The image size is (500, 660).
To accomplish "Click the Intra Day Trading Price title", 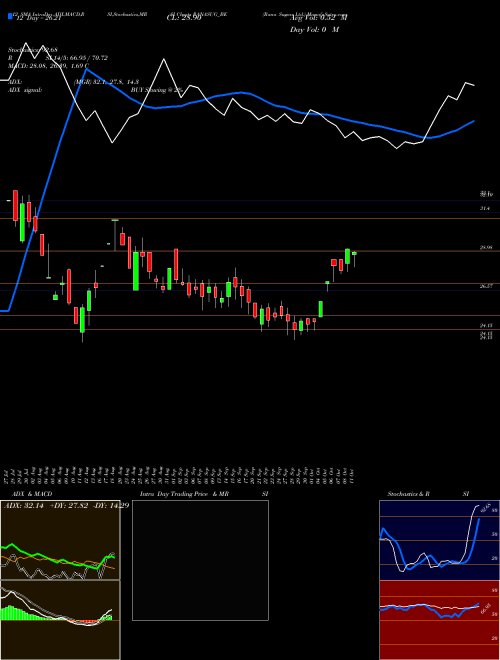I will pos(203,494).
